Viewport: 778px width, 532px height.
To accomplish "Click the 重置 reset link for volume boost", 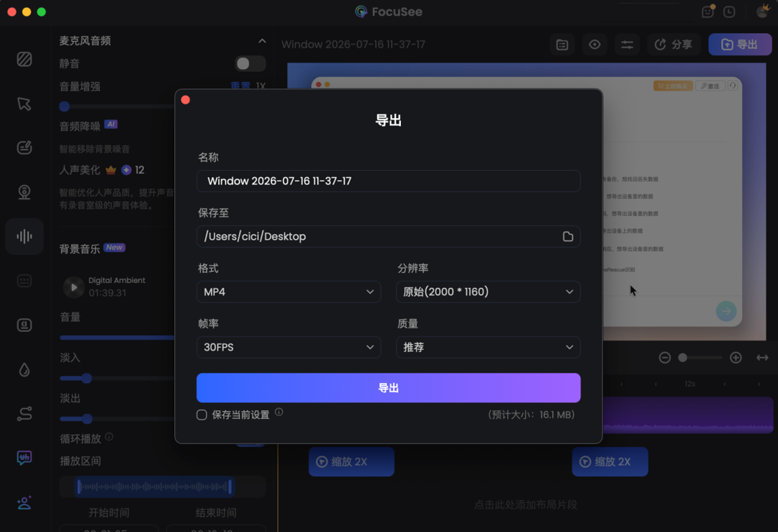I will (x=240, y=86).
